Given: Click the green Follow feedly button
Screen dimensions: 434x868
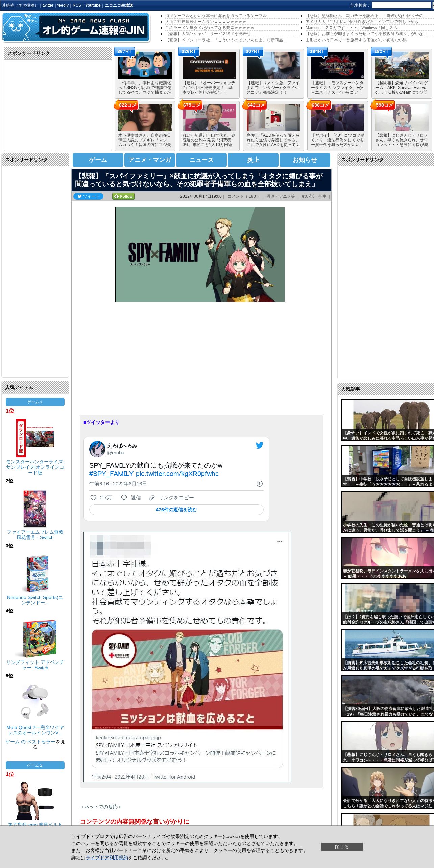Looking at the screenshot, I should coord(123,196).
